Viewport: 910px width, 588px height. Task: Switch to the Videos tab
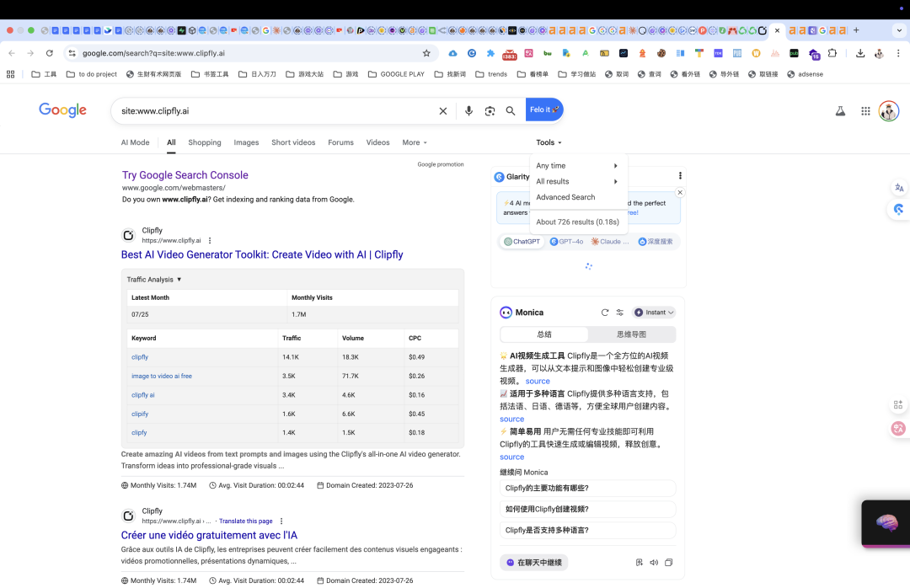pyautogui.click(x=377, y=142)
